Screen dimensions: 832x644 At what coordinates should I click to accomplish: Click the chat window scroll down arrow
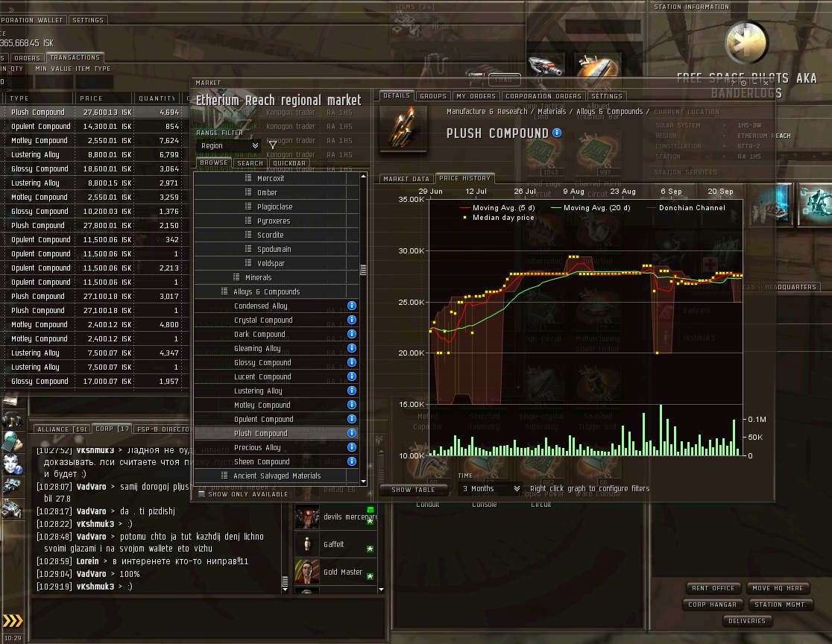(285, 589)
